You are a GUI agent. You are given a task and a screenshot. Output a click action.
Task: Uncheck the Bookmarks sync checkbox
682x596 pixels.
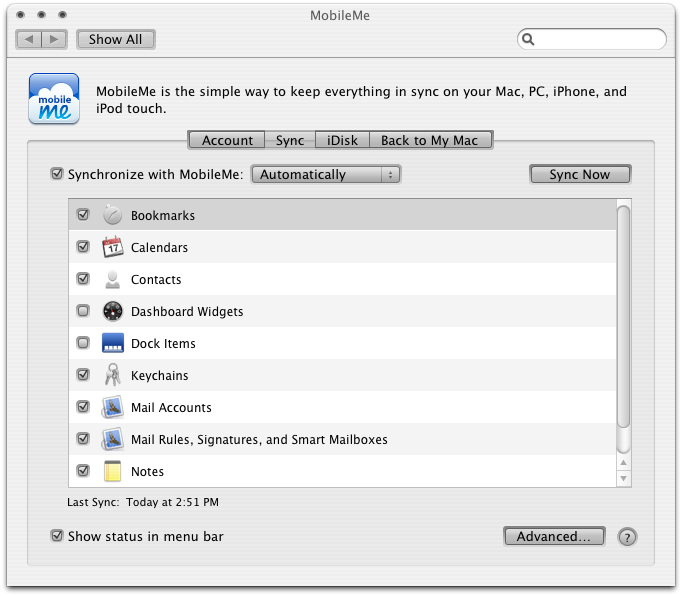[83, 215]
